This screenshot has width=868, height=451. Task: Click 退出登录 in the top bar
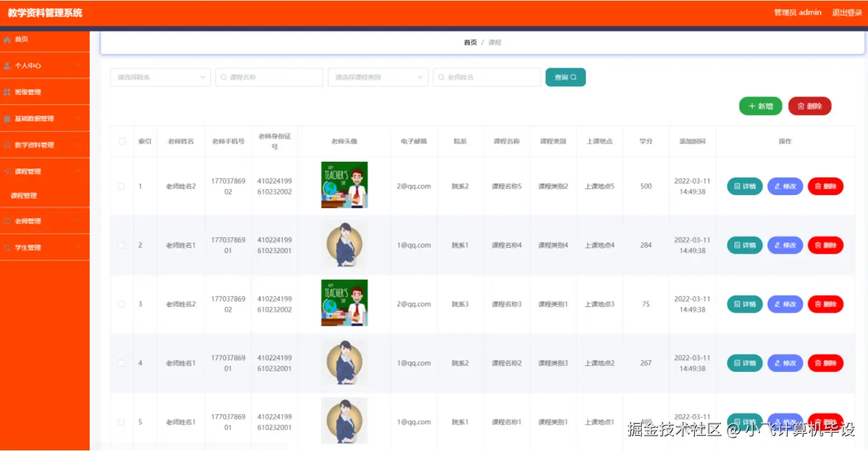click(847, 13)
